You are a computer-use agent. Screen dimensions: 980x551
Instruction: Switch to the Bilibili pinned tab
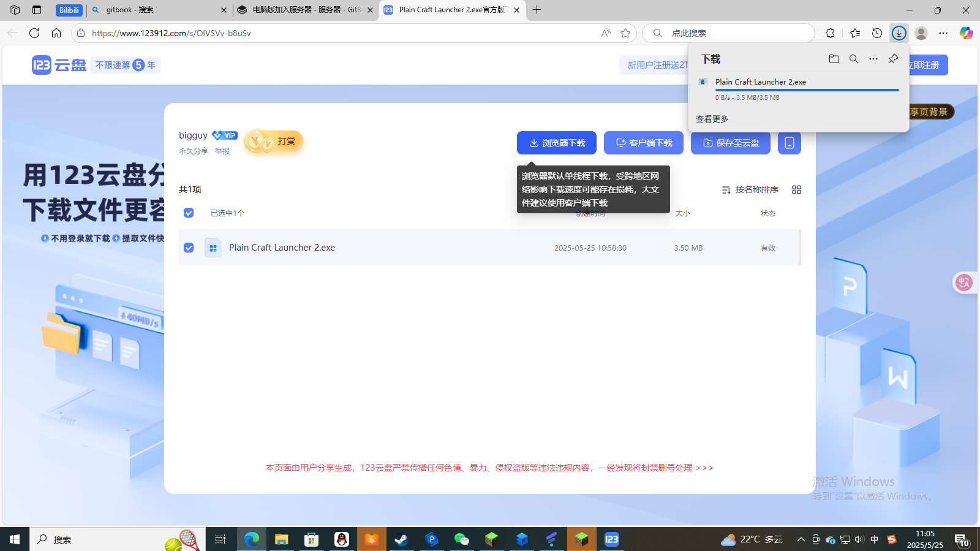(x=69, y=10)
